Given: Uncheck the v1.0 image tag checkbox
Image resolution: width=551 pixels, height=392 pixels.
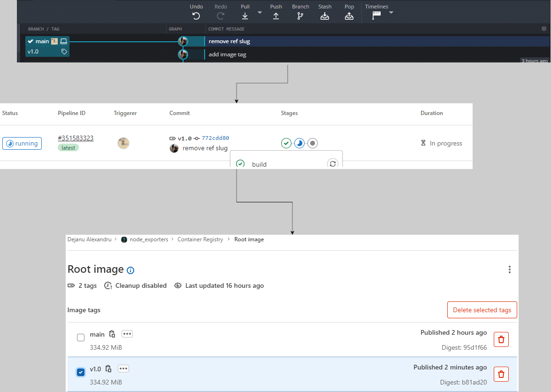Looking at the screenshot, I should click(x=81, y=372).
